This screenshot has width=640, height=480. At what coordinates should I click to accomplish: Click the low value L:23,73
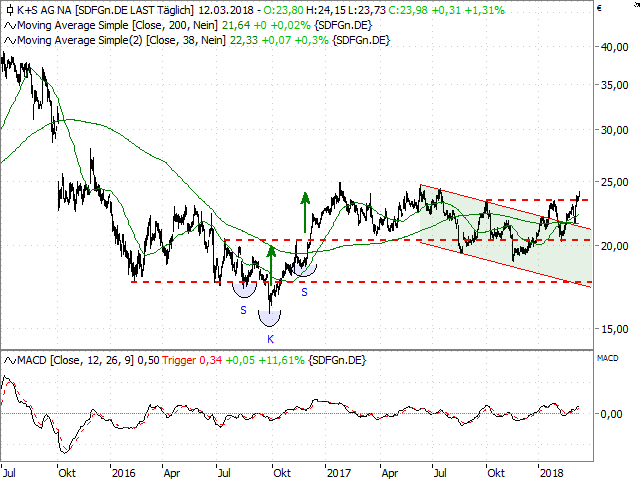pos(367,10)
